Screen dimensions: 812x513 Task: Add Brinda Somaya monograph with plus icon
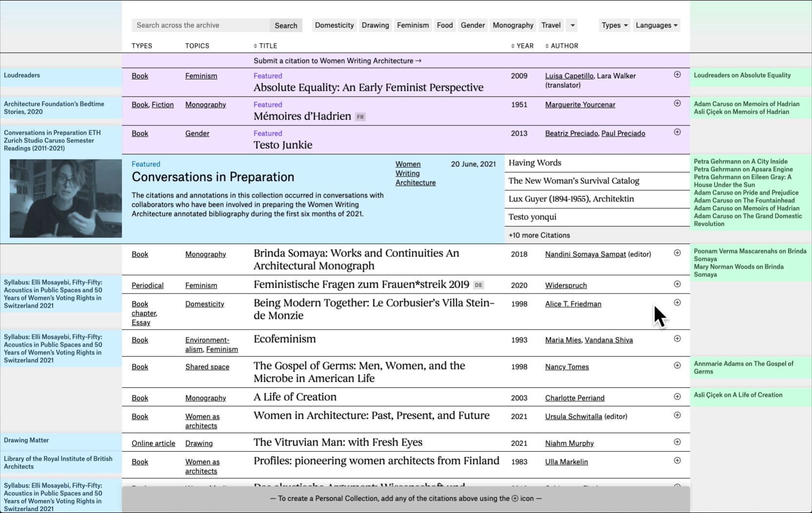pos(677,253)
